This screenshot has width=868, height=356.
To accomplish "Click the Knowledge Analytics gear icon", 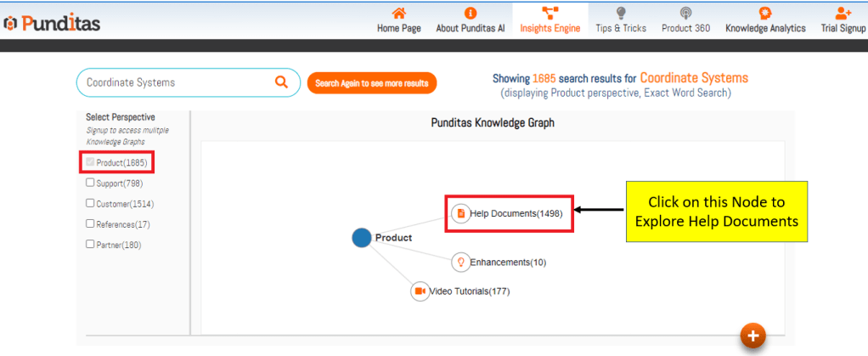I will [x=765, y=13].
